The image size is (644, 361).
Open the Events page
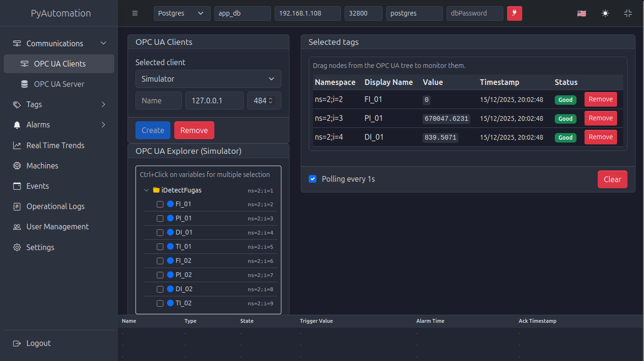coord(59,186)
